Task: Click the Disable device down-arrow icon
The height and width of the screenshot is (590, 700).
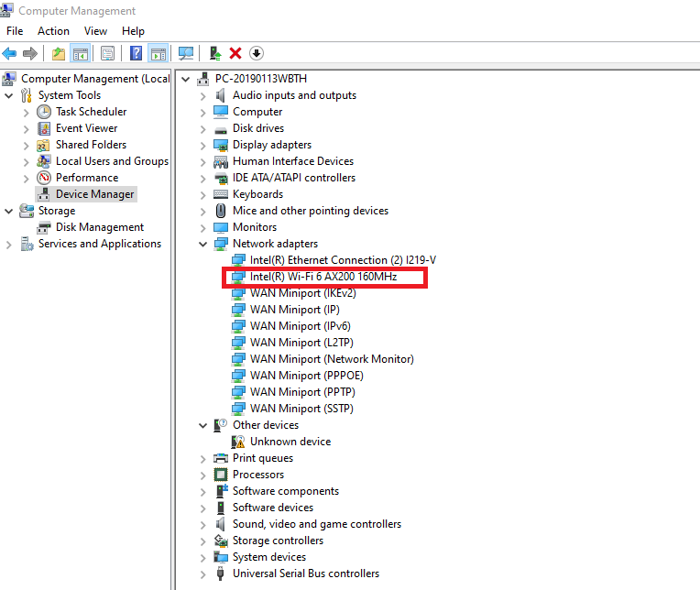Action: coord(257,53)
